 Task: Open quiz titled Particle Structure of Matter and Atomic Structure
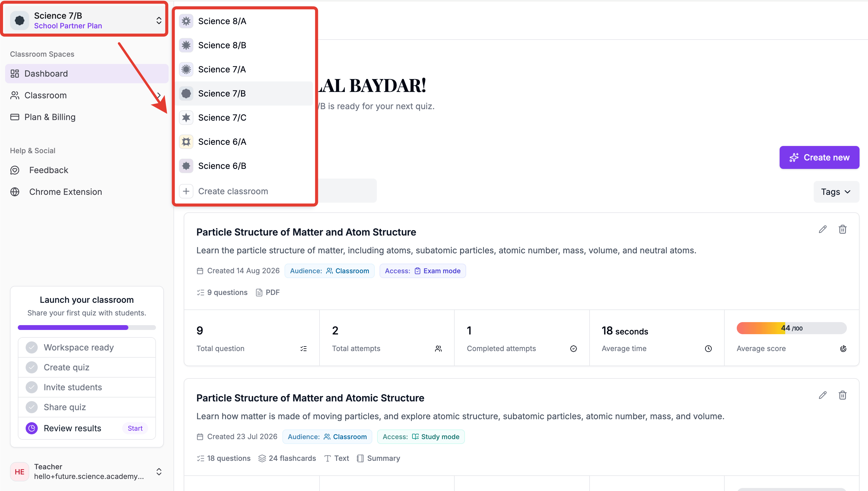[x=310, y=398]
